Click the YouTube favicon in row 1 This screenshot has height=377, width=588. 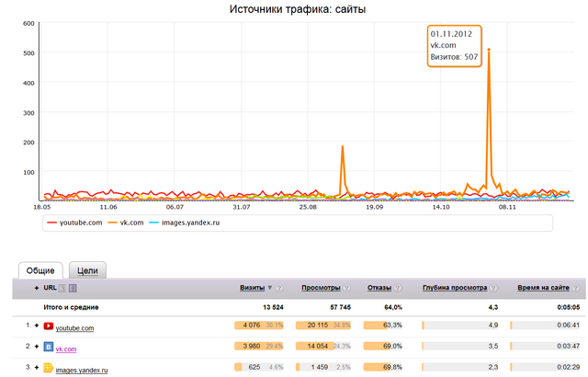(49, 326)
